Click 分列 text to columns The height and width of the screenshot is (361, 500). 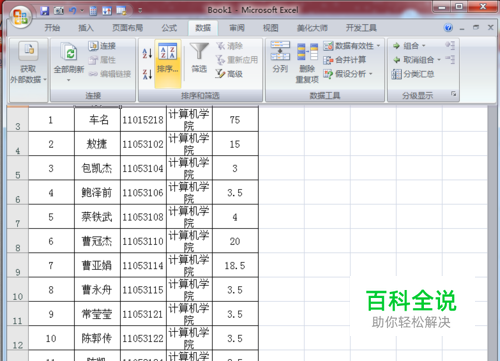pos(280,57)
